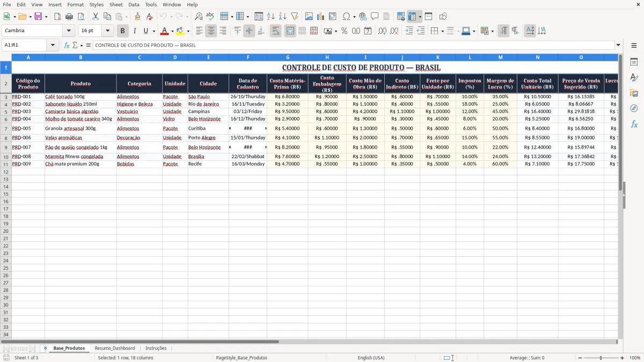Open the Tools menu

[x=151, y=4]
